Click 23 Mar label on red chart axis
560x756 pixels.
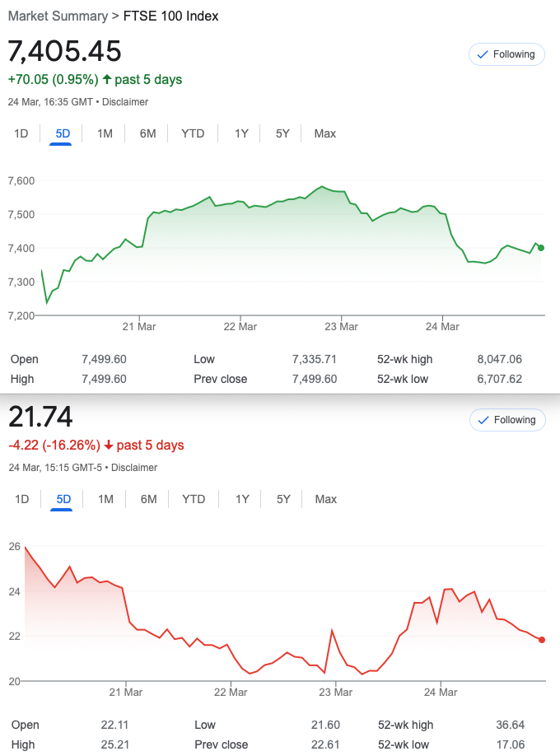[336, 692]
